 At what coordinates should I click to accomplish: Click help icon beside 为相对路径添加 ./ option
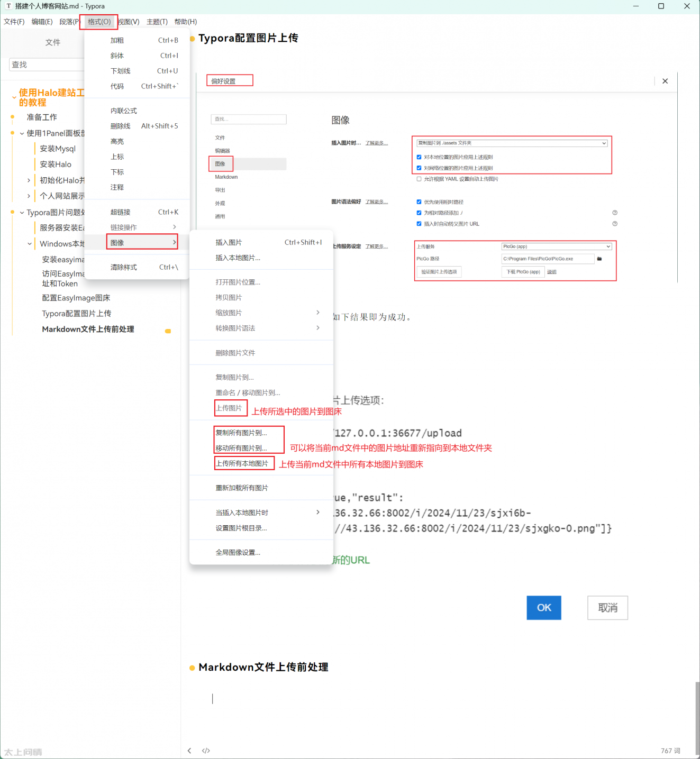point(615,213)
